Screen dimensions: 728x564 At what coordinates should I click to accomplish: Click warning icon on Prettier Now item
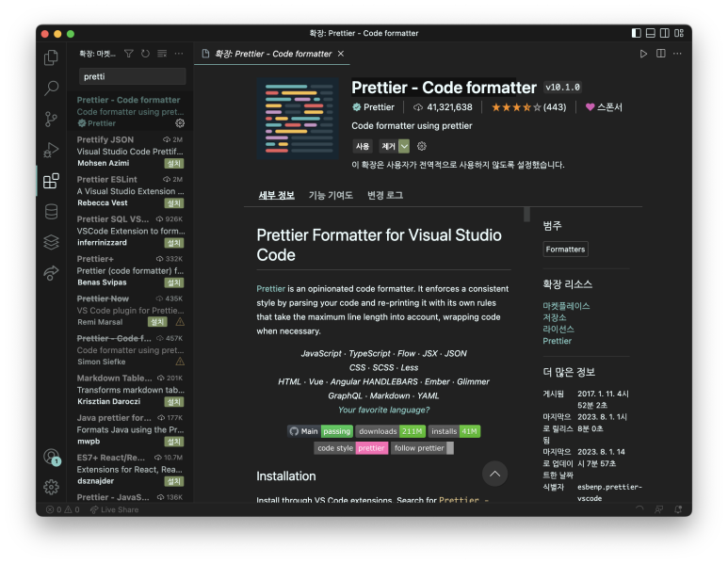(x=180, y=322)
